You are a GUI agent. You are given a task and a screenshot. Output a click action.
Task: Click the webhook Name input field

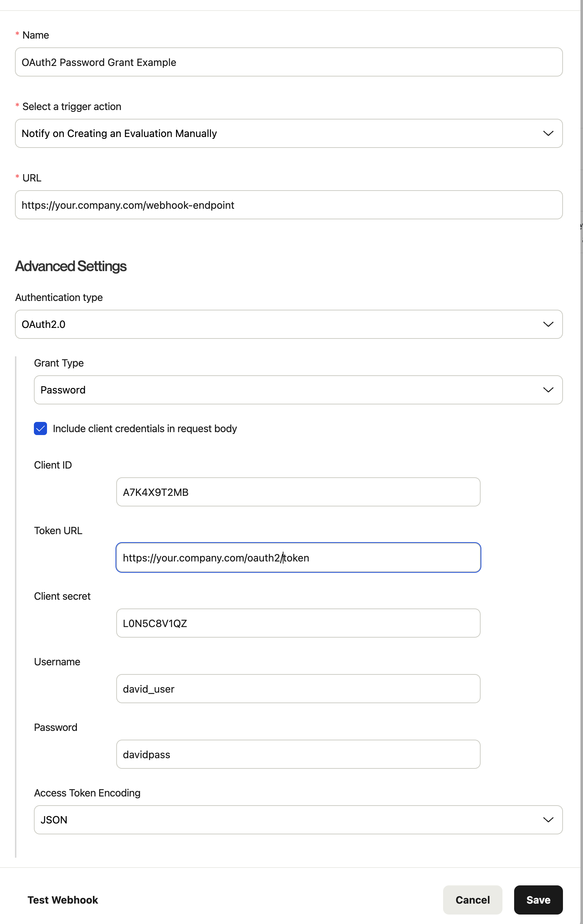289,62
